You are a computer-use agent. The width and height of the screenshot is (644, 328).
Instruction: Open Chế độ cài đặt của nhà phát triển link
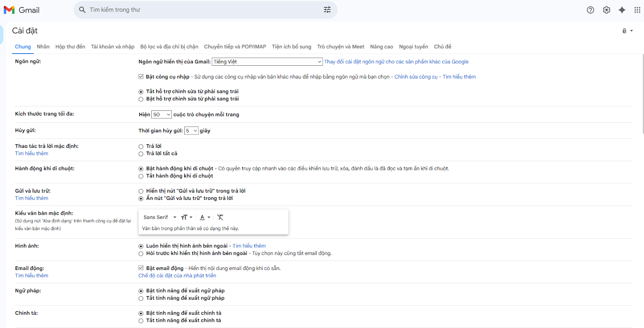[x=177, y=276]
